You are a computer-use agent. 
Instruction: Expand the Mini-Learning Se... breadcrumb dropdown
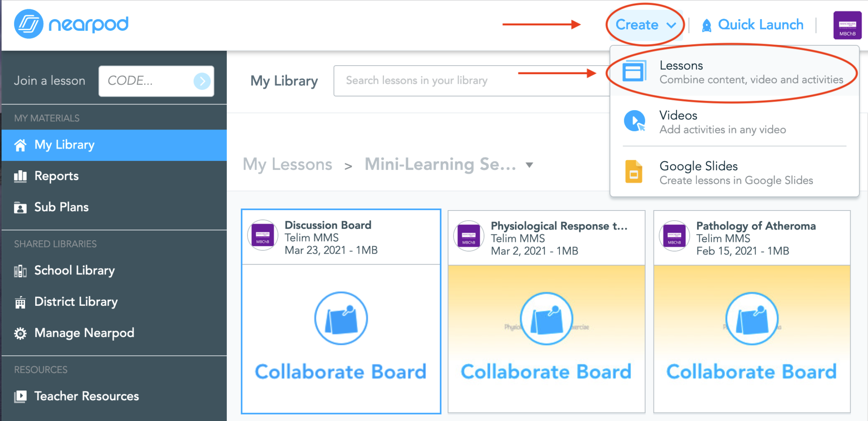[530, 165]
